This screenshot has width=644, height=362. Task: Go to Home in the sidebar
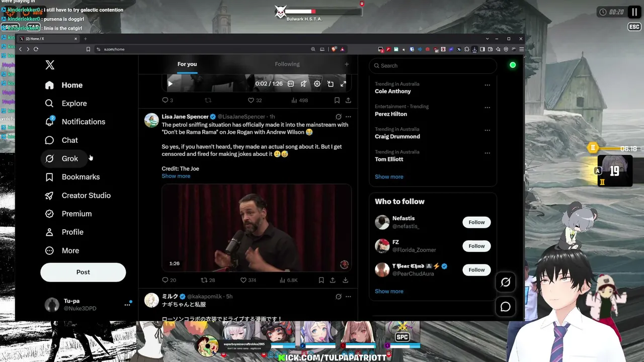click(64, 85)
